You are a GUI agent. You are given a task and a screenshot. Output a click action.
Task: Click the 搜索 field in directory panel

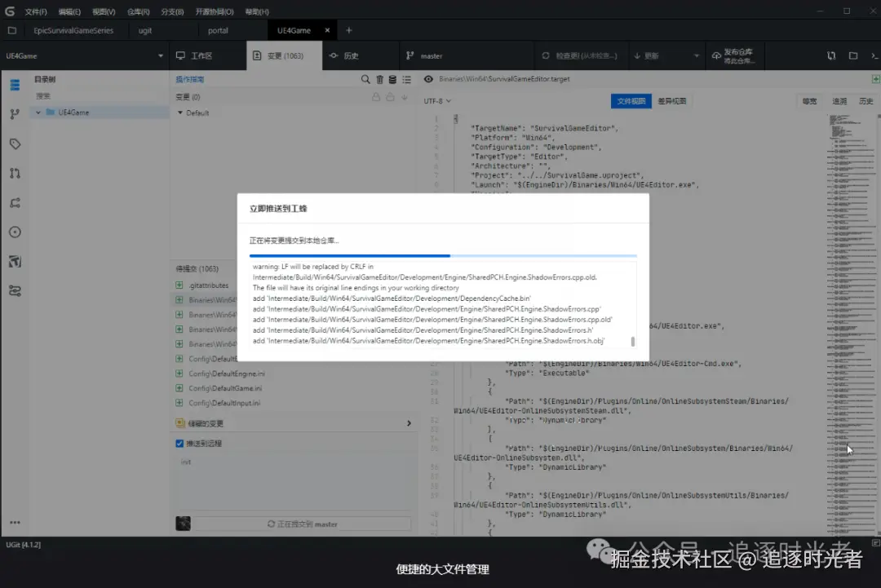(x=99, y=96)
